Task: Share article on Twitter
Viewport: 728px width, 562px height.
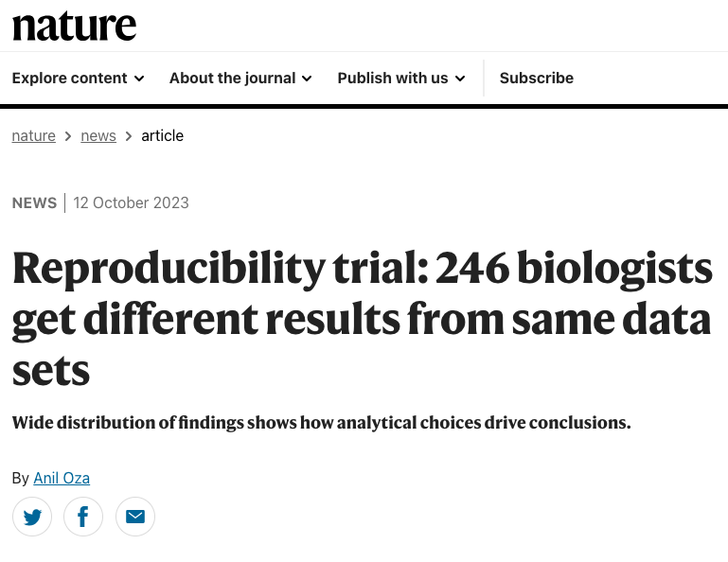Action: point(32,517)
